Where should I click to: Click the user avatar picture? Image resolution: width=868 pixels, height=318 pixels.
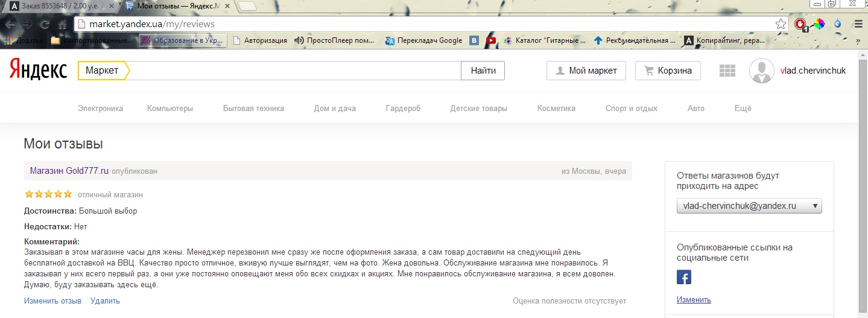coord(761,71)
